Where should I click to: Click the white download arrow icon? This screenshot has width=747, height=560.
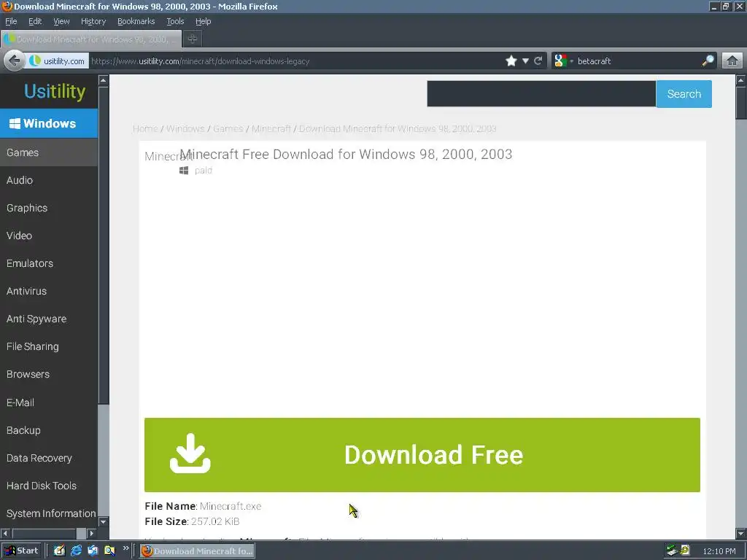point(190,454)
